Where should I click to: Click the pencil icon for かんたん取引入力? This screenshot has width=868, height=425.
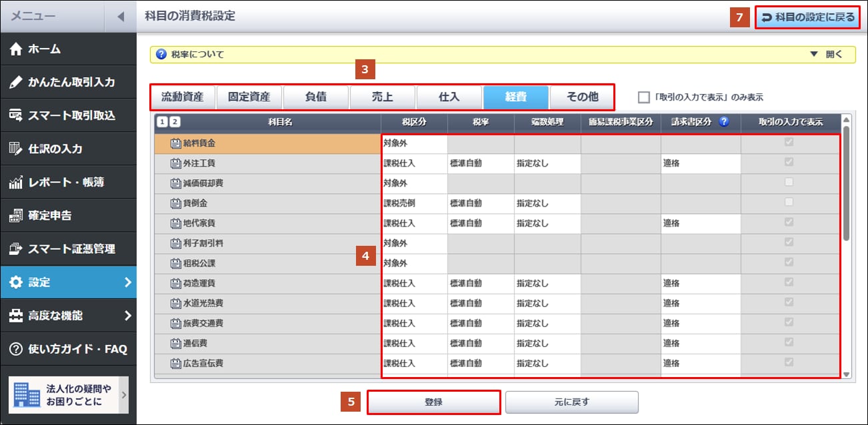coord(16,83)
